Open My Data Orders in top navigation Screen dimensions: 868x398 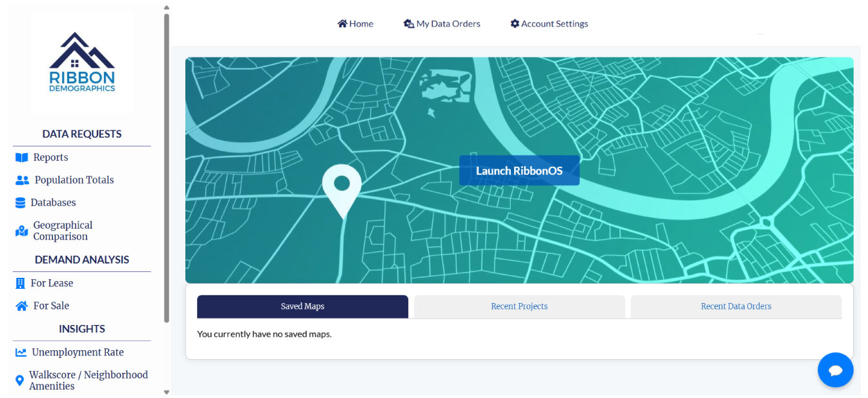tap(442, 24)
